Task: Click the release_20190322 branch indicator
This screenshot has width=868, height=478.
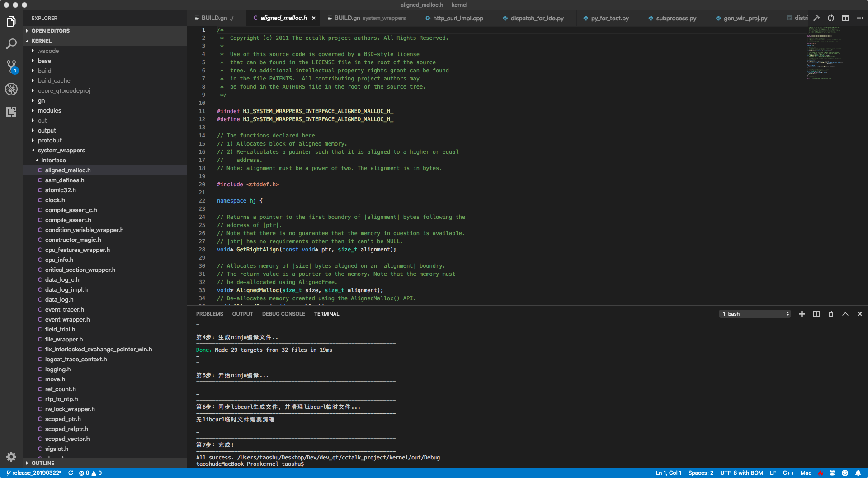Action: [35, 473]
